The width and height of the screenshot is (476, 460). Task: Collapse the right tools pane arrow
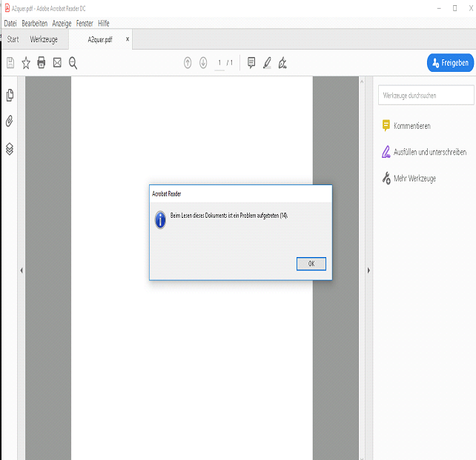(x=368, y=270)
